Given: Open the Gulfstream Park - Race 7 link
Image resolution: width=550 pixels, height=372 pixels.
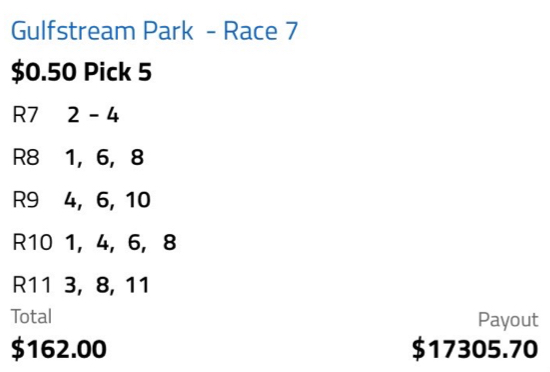Looking at the screenshot, I should (155, 31).
